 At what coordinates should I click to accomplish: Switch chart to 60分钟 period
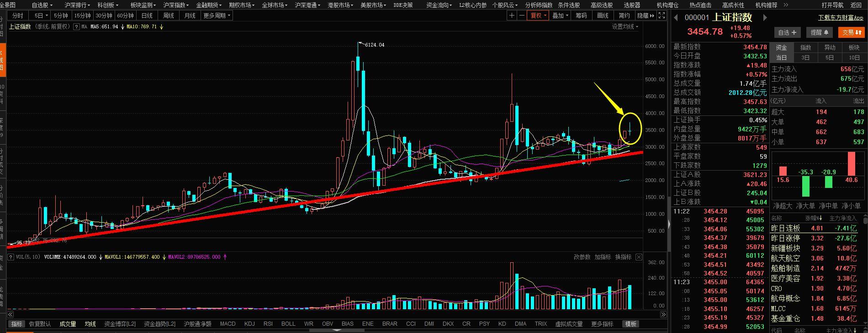[125, 16]
